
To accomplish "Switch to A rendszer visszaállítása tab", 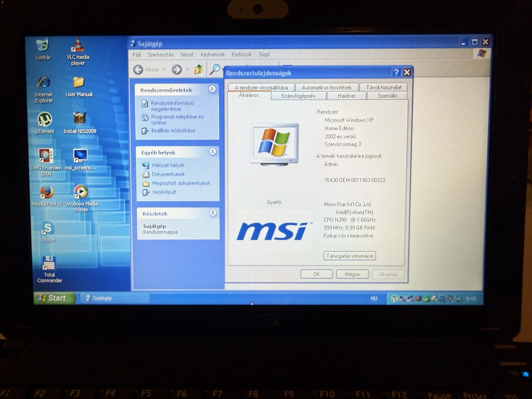I will click(261, 87).
